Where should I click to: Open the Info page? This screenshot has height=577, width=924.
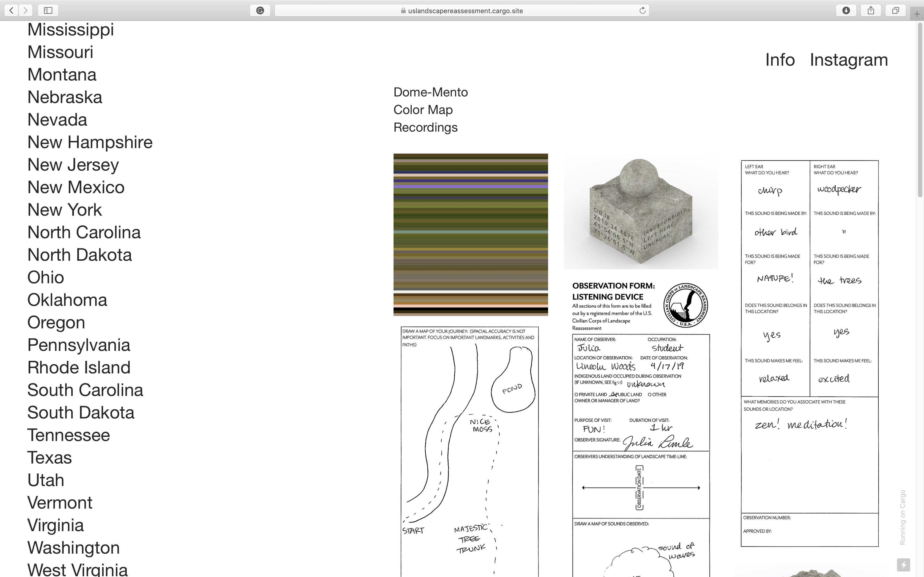tap(780, 60)
